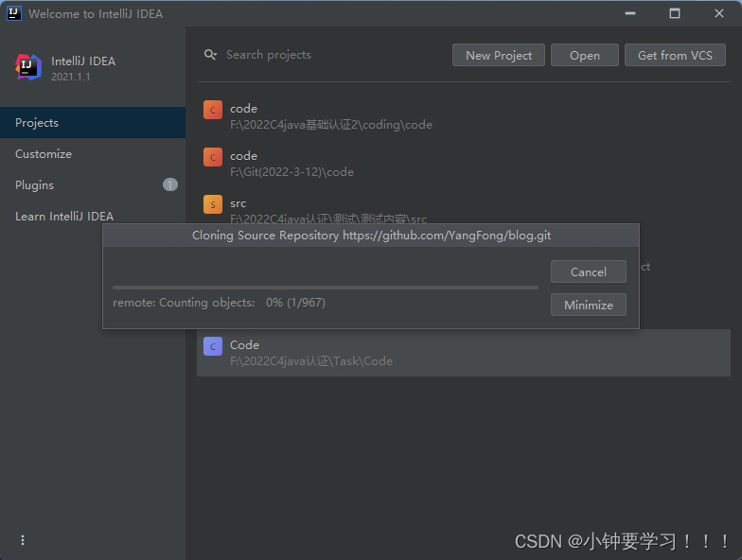Screen dimensions: 742x560
Task: Click the Open button
Action: (x=585, y=55)
